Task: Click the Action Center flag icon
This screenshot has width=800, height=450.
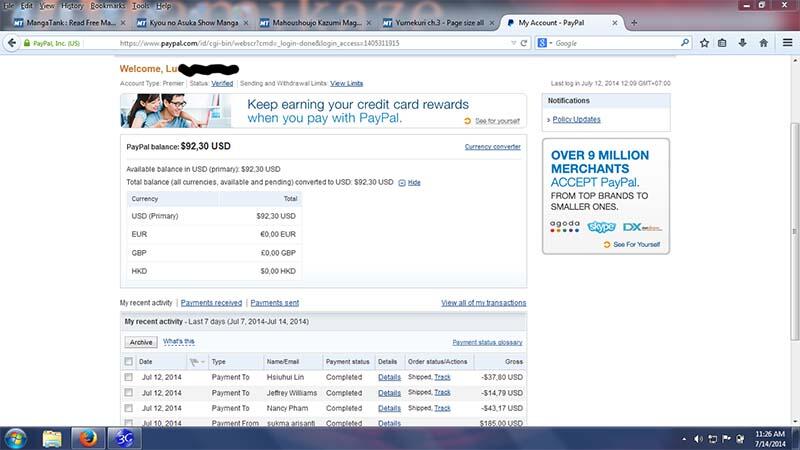Action: click(x=727, y=439)
